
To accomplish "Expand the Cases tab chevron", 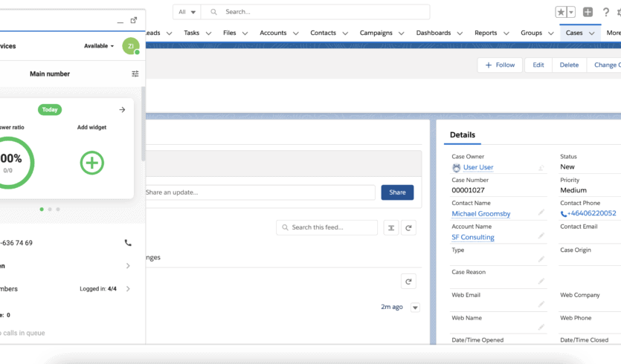I will tap(592, 33).
